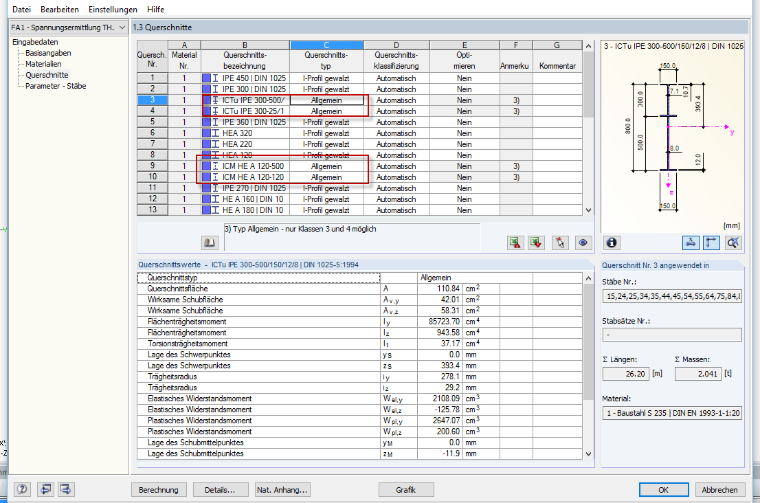Open the Datei menu
The width and height of the screenshot is (760, 503).
21,9
